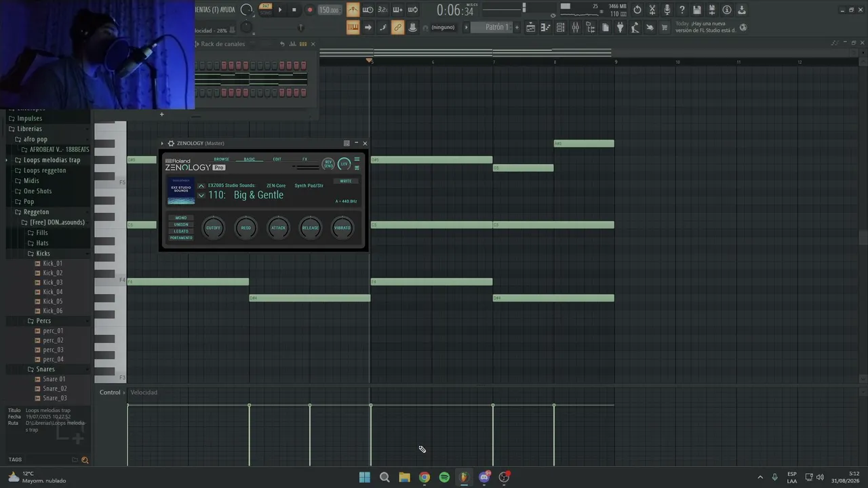Screen dimensions: 868x488
Task: Click the RELEASE knob
Action: pyautogui.click(x=310, y=228)
